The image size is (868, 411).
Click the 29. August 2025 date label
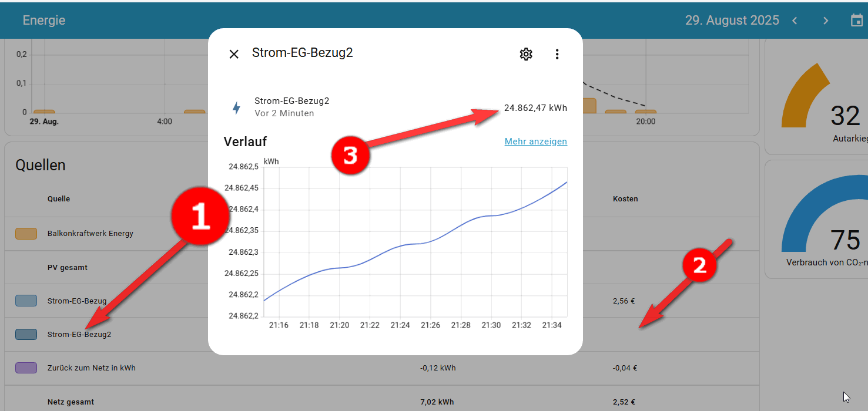pyautogui.click(x=732, y=21)
